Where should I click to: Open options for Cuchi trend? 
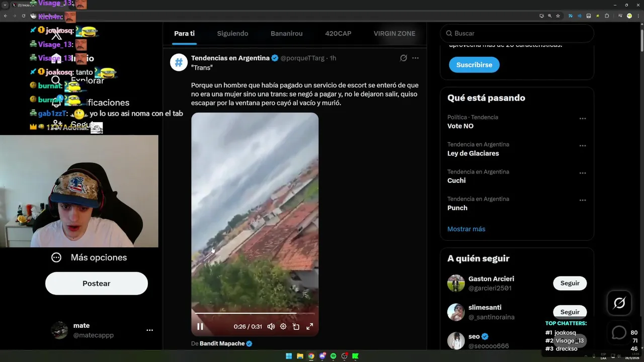tap(583, 173)
